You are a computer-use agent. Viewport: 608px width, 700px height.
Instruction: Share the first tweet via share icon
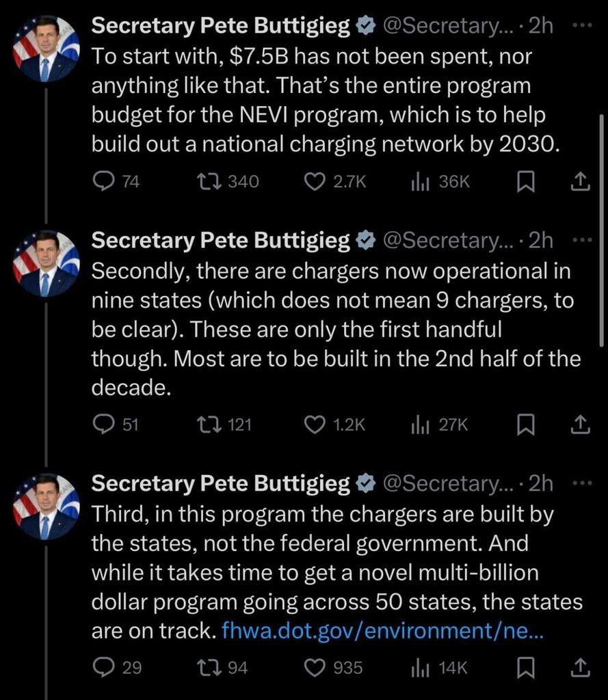click(x=581, y=181)
